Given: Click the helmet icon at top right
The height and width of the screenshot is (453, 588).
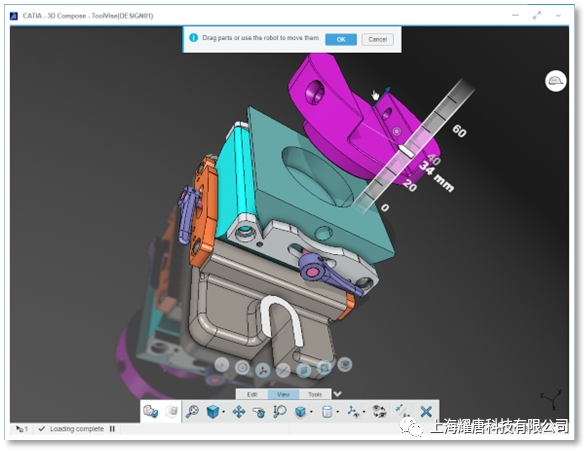Looking at the screenshot, I should 555,81.
